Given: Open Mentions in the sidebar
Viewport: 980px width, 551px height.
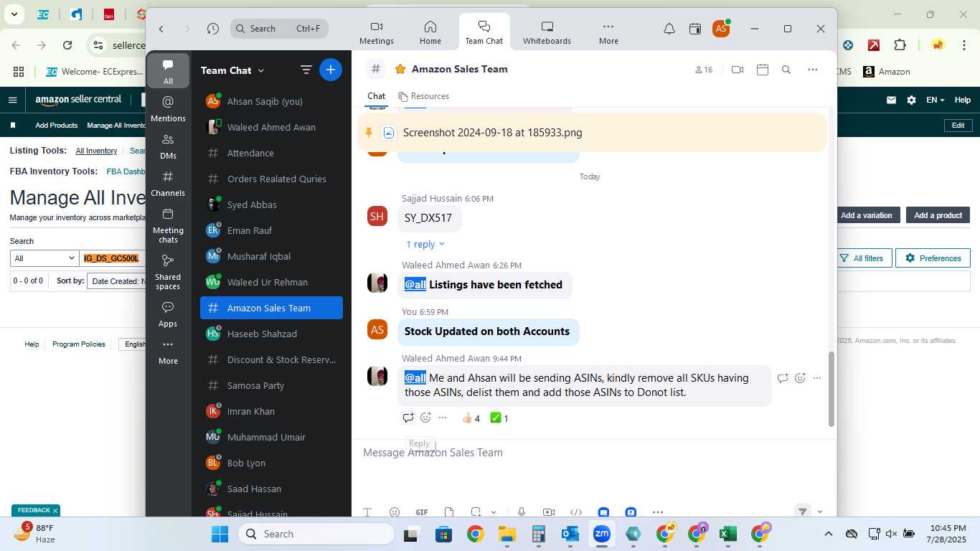Looking at the screenshot, I should (x=168, y=108).
